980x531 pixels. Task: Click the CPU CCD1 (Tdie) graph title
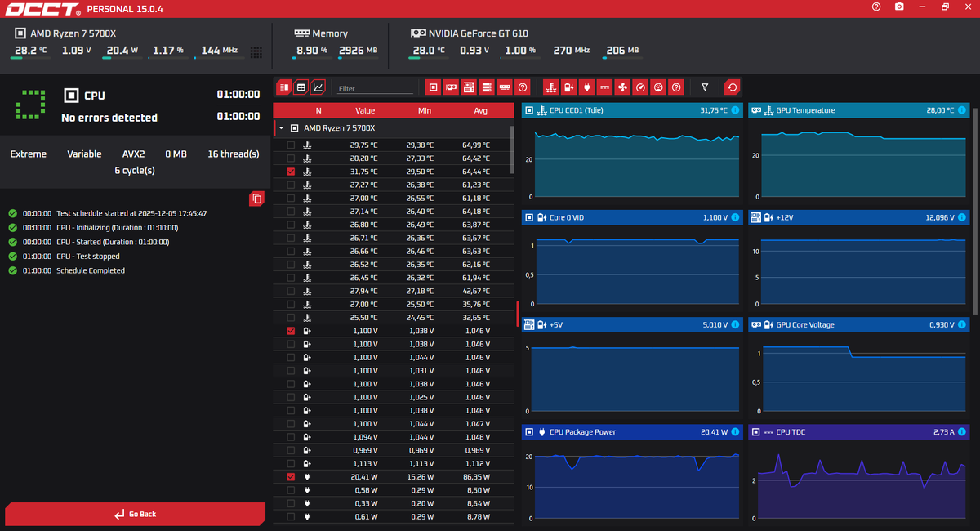coord(577,110)
